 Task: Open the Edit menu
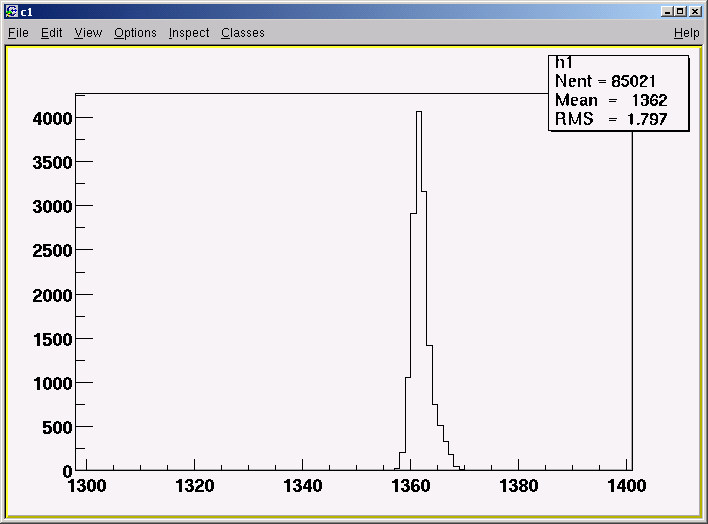51,33
